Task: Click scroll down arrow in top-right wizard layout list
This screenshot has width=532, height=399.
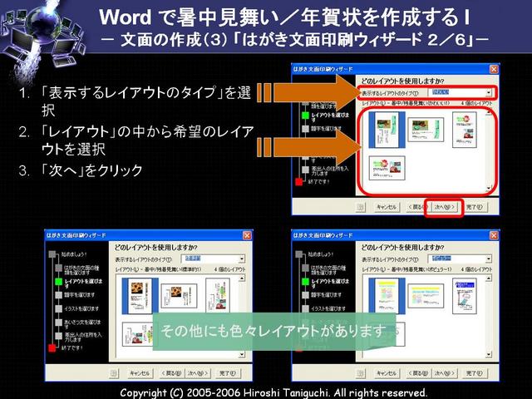Action: coord(489,189)
